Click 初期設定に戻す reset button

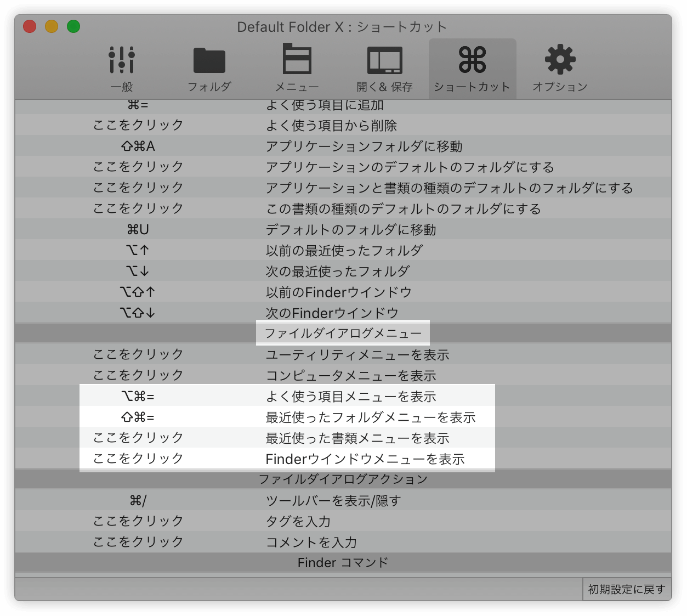point(627,589)
